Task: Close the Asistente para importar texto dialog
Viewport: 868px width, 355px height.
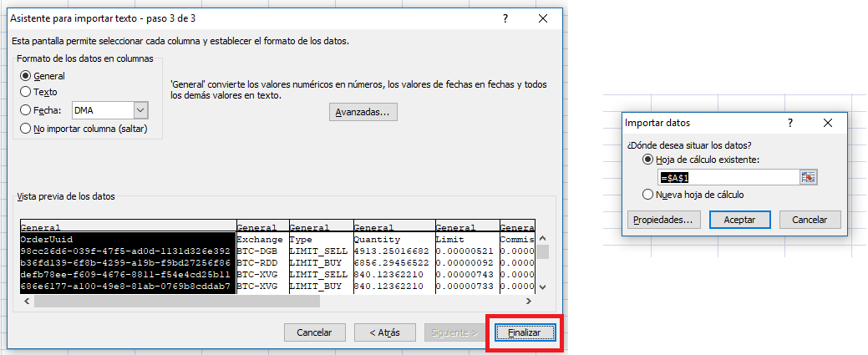Action: tap(543, 18)
